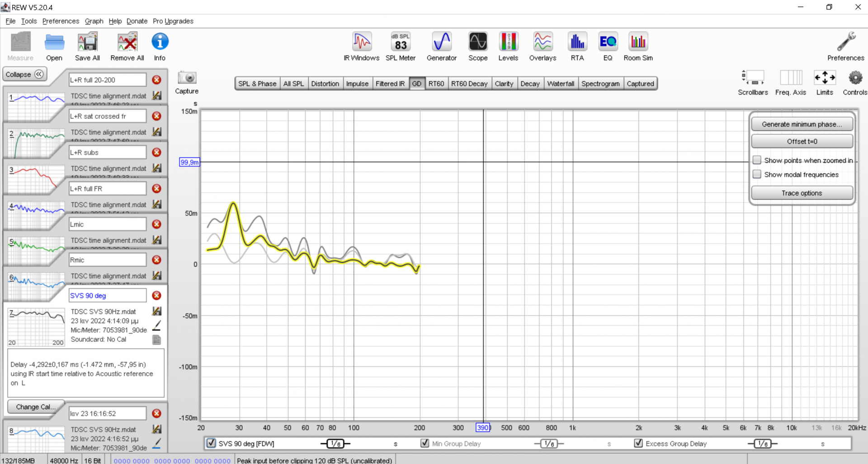Image resolution: width=868 pixels, height=464 pixels.
Task: Open the Generator tool
Action: (441, 46)
